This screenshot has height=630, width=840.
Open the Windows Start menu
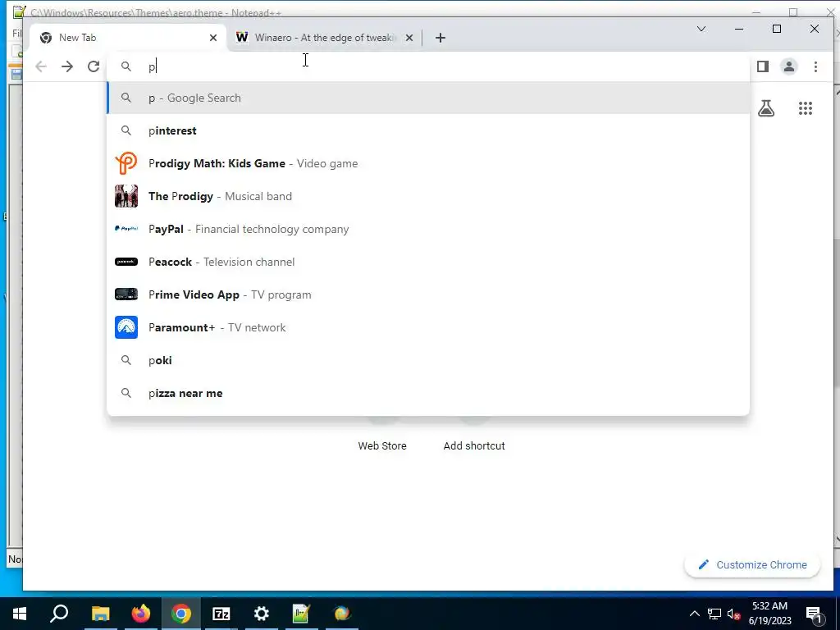coord(20,614)
